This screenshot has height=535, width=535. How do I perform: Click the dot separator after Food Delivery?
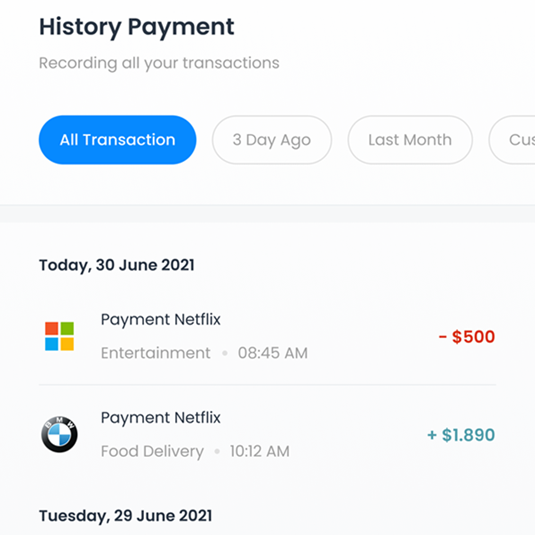point(217,451)
